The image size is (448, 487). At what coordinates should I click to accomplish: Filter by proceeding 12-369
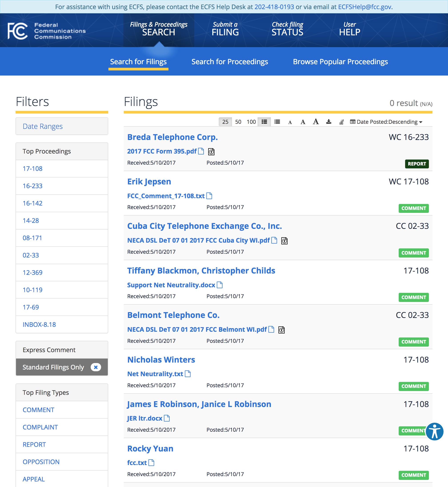(x=62, y=272)
